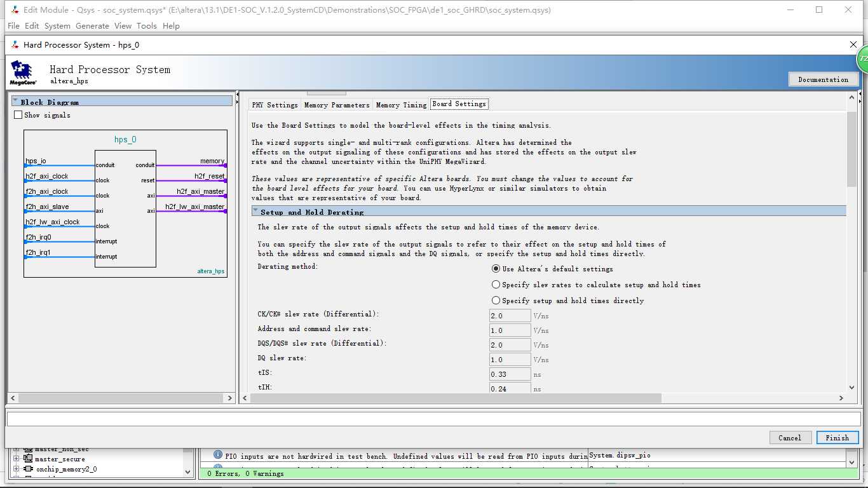Open the PHY Settings tab
The height and width of the screenshot is (488, 868).
coord(275,105)
